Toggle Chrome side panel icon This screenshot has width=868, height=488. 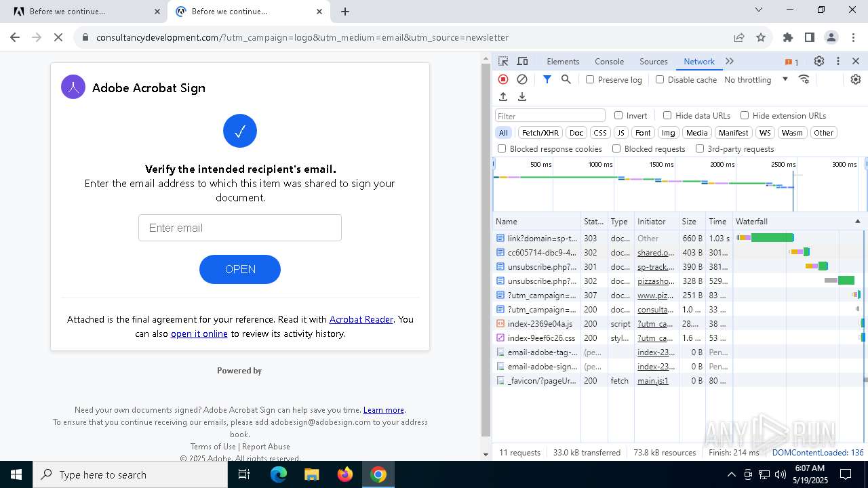[810, 37]
